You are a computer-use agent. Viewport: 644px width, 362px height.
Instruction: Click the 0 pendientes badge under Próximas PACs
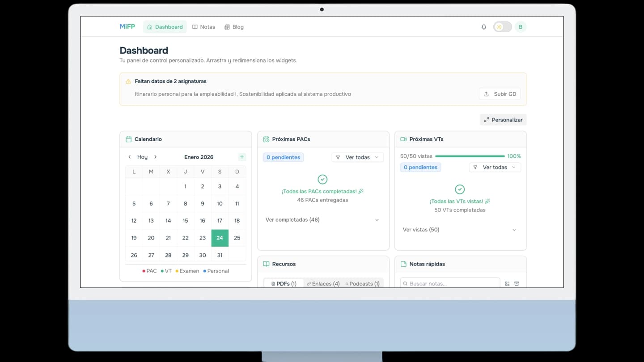point(283,157)
